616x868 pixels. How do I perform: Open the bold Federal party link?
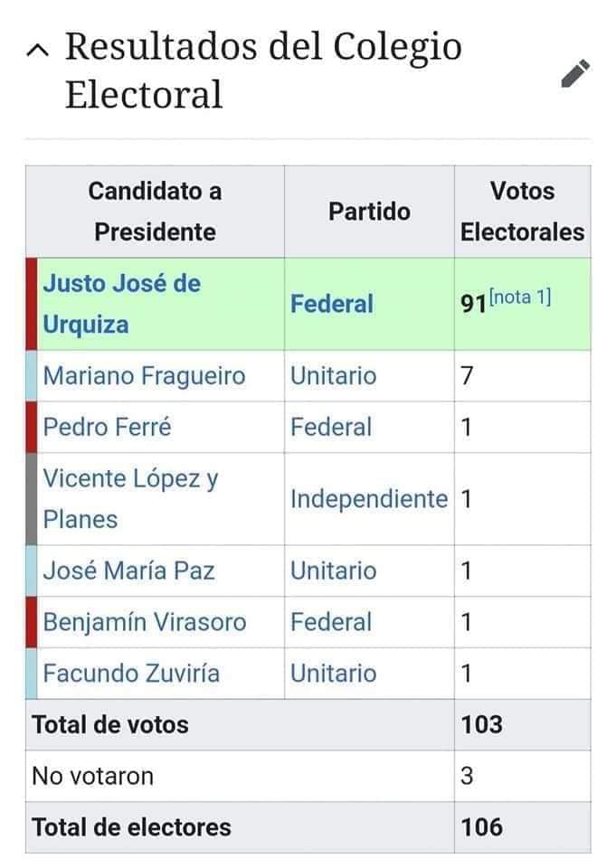click(332, 304)
